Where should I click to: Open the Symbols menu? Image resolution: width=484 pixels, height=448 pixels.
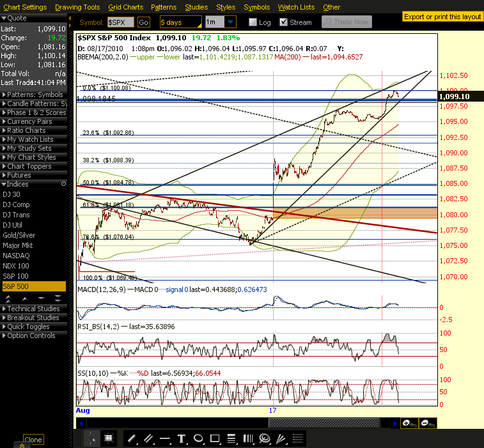point(257,7)
